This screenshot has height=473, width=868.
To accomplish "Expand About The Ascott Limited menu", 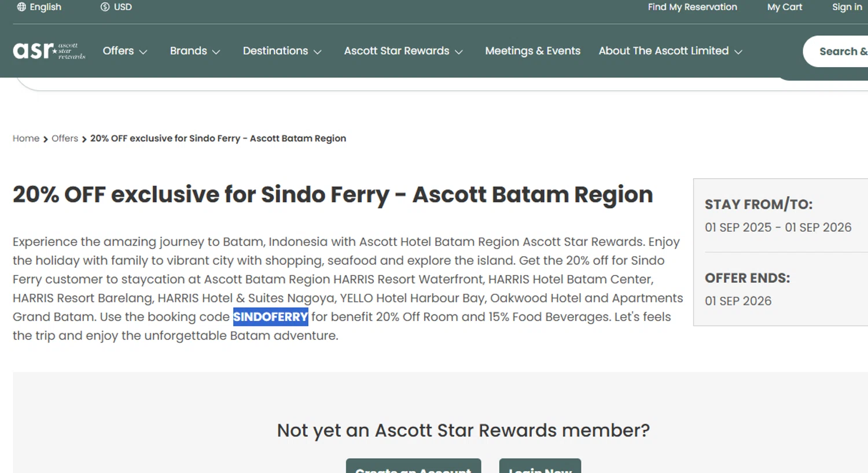I will pos(670,51).
